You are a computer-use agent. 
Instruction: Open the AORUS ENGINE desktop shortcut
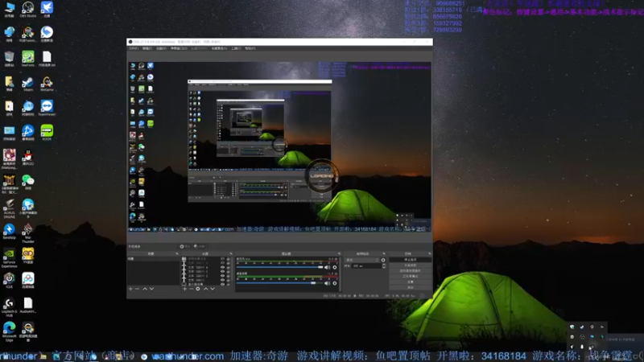tap(9, 208)
